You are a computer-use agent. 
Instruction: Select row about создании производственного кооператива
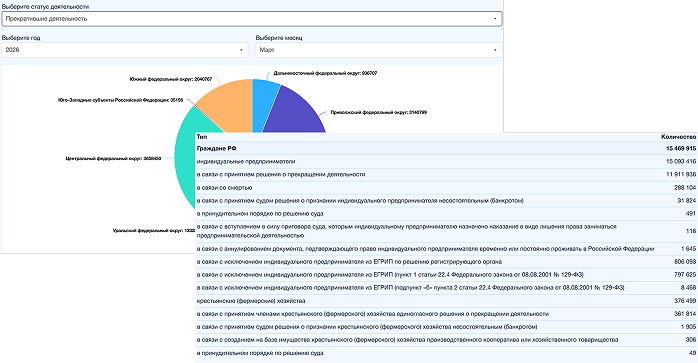tap(446, 339)
